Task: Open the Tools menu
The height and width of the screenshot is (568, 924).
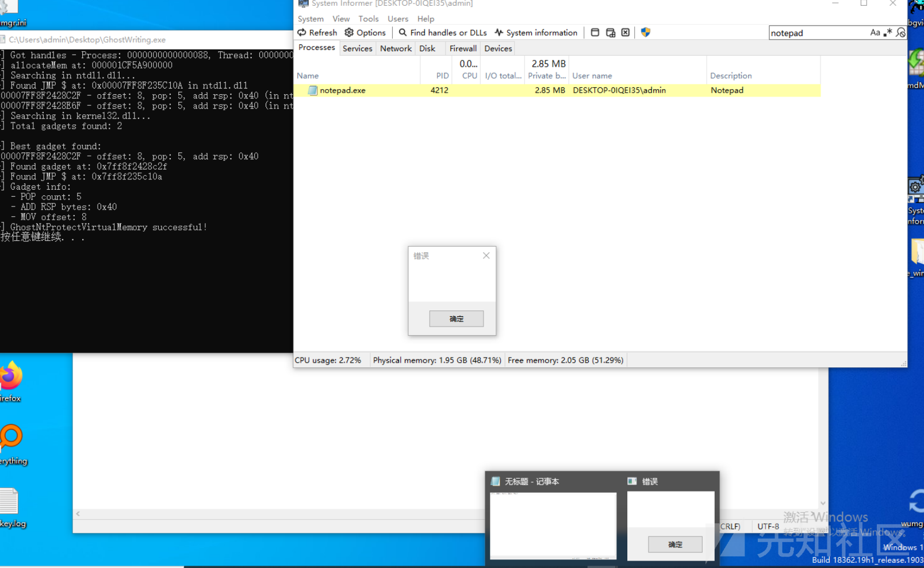Action: tap(369, 19)
